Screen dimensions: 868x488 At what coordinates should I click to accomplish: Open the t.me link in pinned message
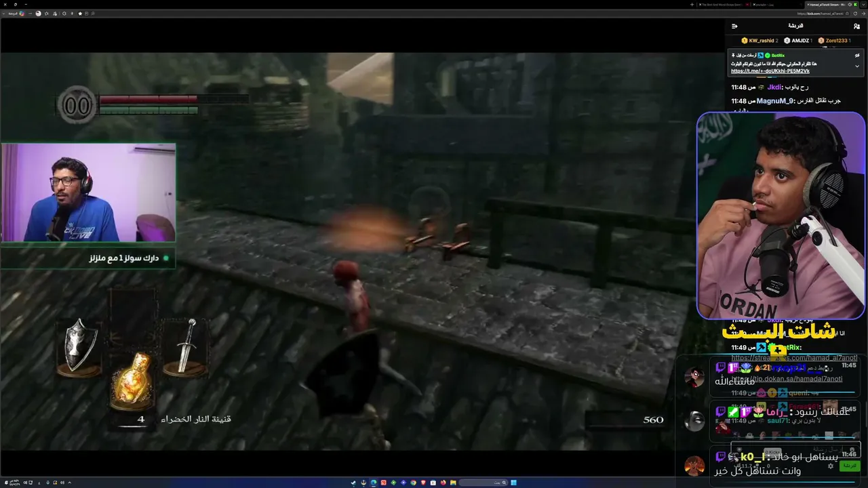coord(770,71)
